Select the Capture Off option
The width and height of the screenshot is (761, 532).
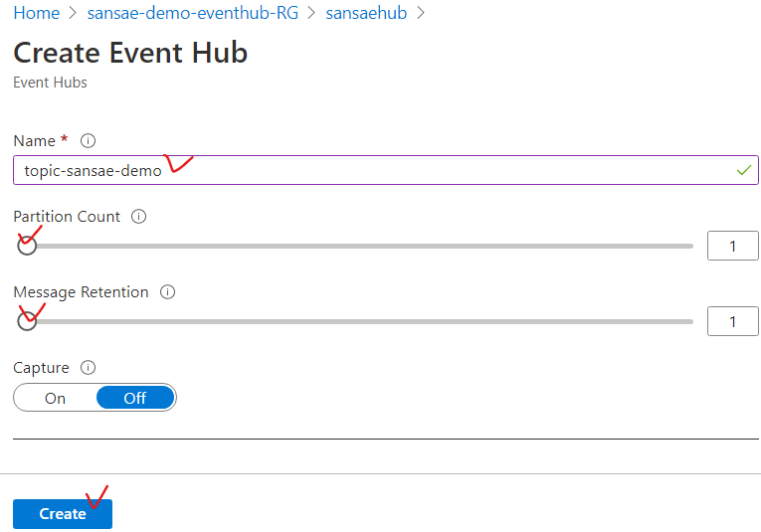click(135, 398)
